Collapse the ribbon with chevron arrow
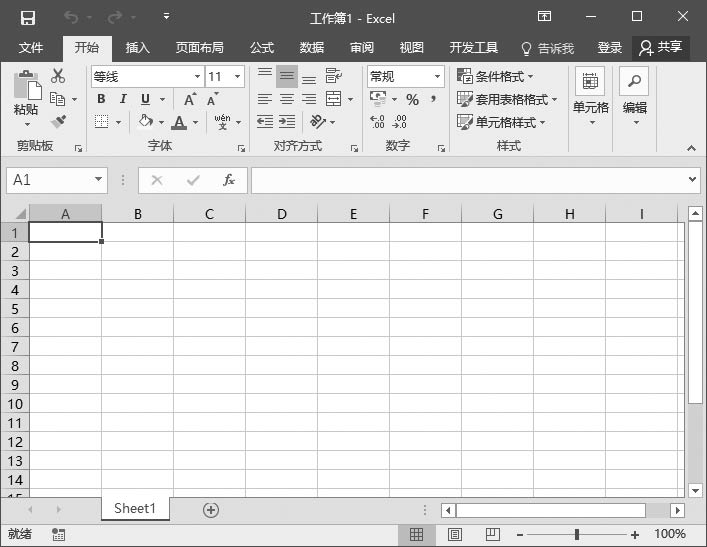 pos(691,148)
